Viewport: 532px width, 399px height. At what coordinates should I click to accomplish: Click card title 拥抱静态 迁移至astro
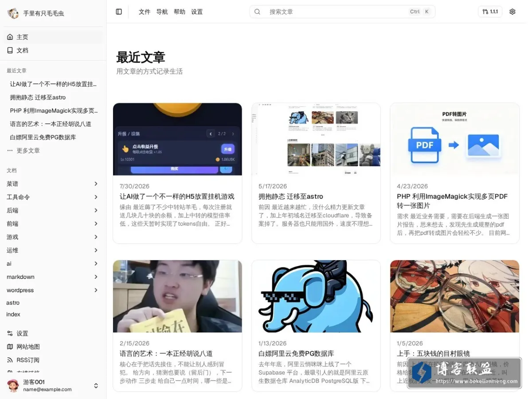point(291,196)
